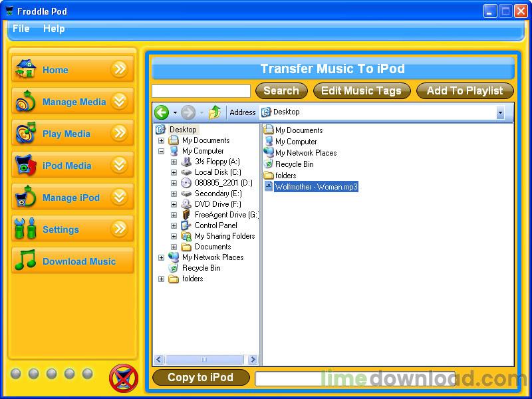This screenshot has width=532, height=399.
Task: Expand the Secondary (E:) node
Action: tap(174, 194)
